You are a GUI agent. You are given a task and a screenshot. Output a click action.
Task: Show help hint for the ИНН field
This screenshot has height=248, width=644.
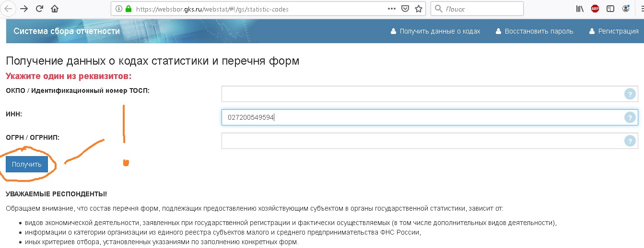point(630,117)
